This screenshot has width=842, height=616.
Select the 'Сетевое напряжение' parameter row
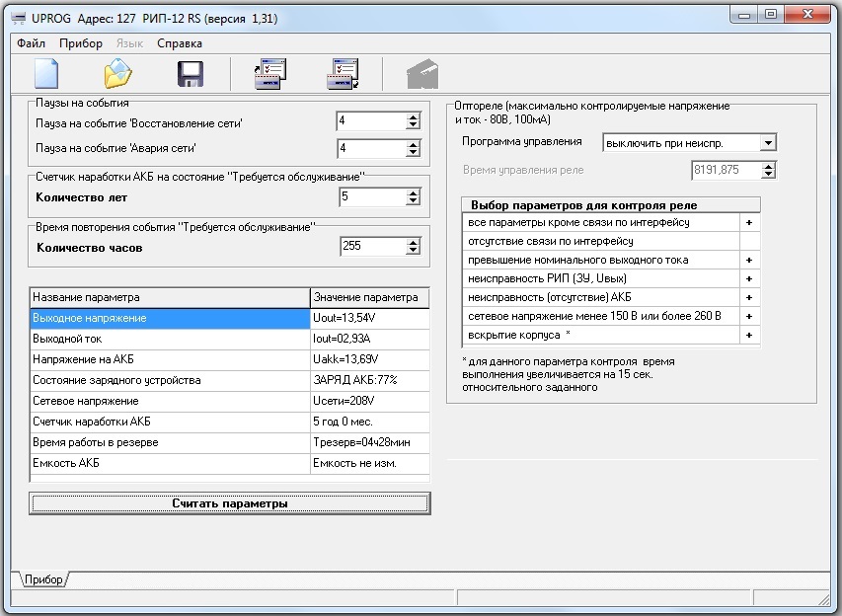tap(170, 401)
